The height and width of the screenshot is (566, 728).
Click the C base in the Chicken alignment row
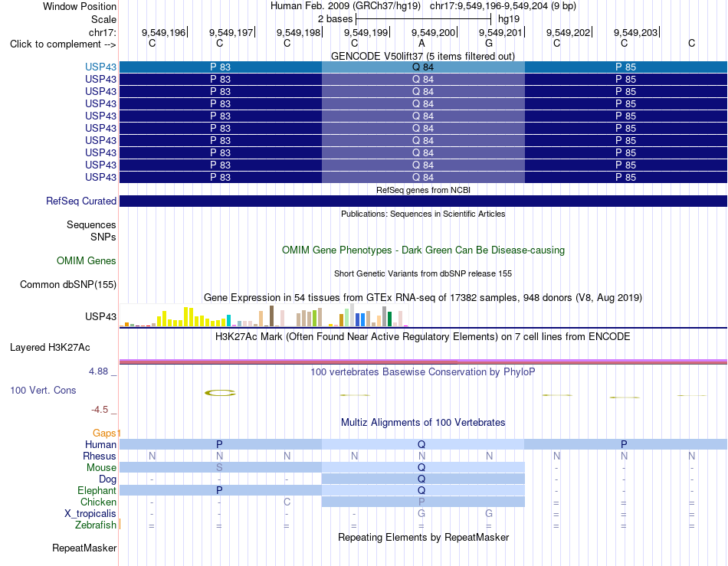click(x=287, y=502)
